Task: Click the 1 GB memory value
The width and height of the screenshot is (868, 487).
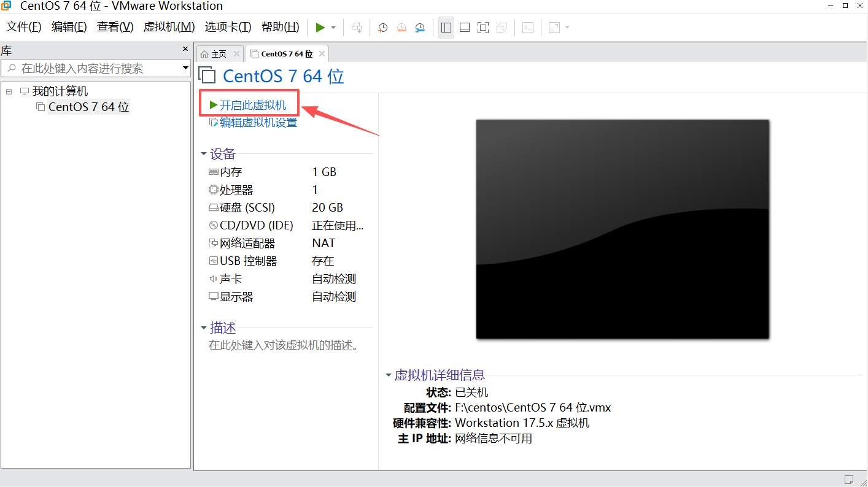Action: 324,172
